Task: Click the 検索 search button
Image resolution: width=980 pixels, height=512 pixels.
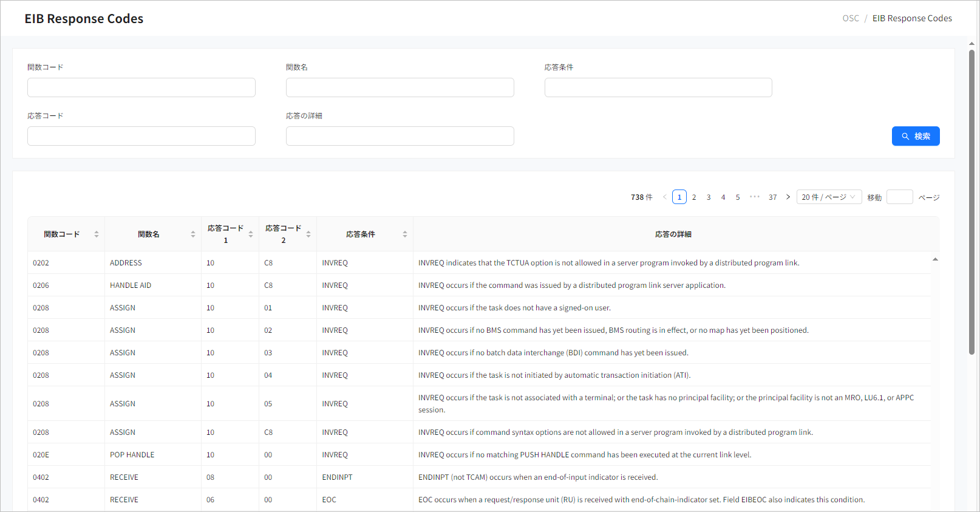Action: [x=915, y=136]
